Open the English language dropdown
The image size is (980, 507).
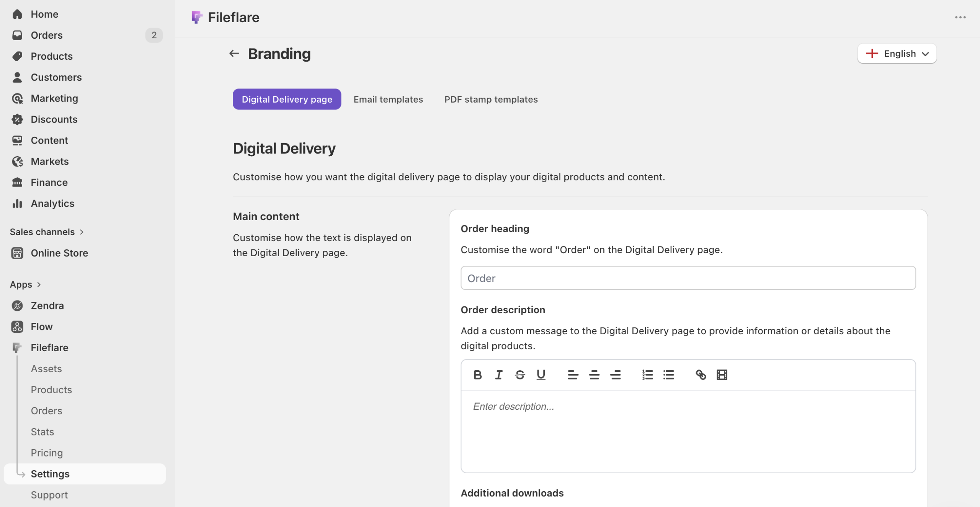coord(897,54)
